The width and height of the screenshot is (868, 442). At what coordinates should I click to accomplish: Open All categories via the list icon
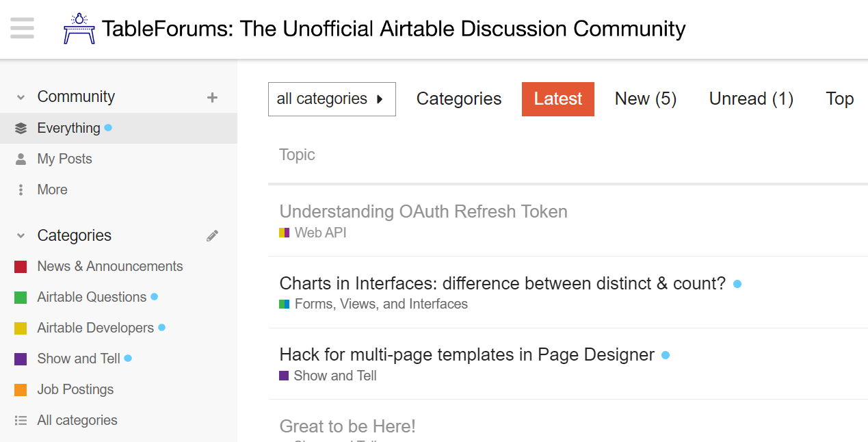point(21,420)
